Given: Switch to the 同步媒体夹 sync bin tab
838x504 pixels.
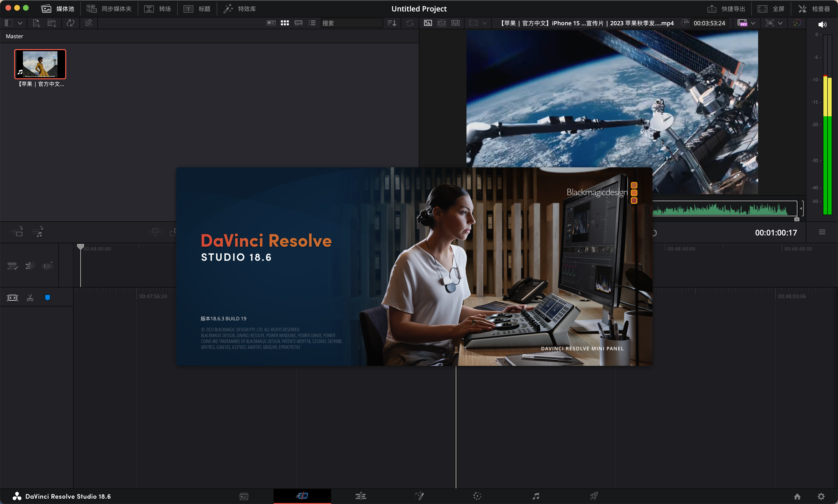Looking at the screenshot, I should pyautogui.click(x=109, y=9).
